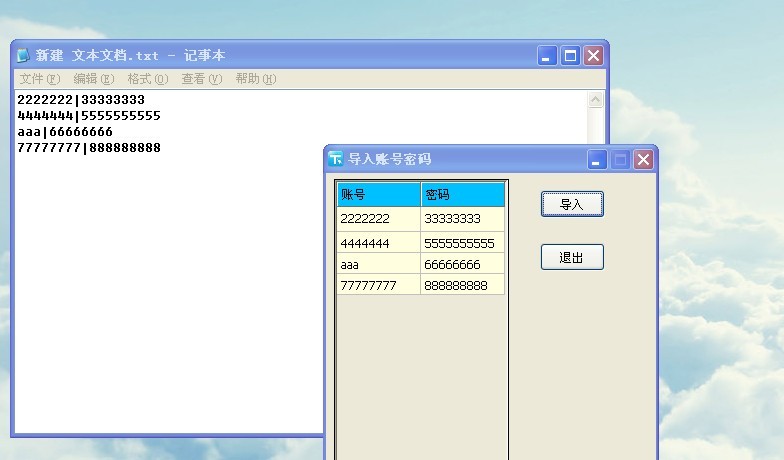This screenshot has height=460, width=784.
Task: Select the 账号 column header
Action: (x=378, y=194)
